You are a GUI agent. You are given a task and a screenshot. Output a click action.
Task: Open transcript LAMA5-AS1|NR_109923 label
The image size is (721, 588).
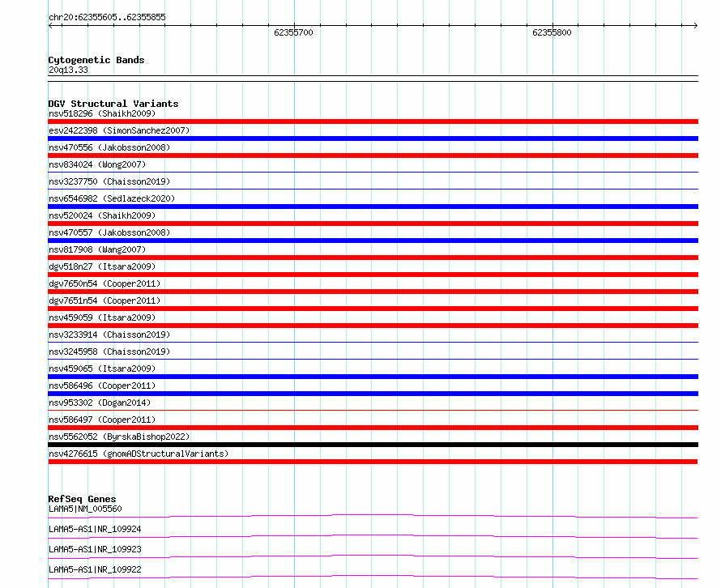point(95,549)
